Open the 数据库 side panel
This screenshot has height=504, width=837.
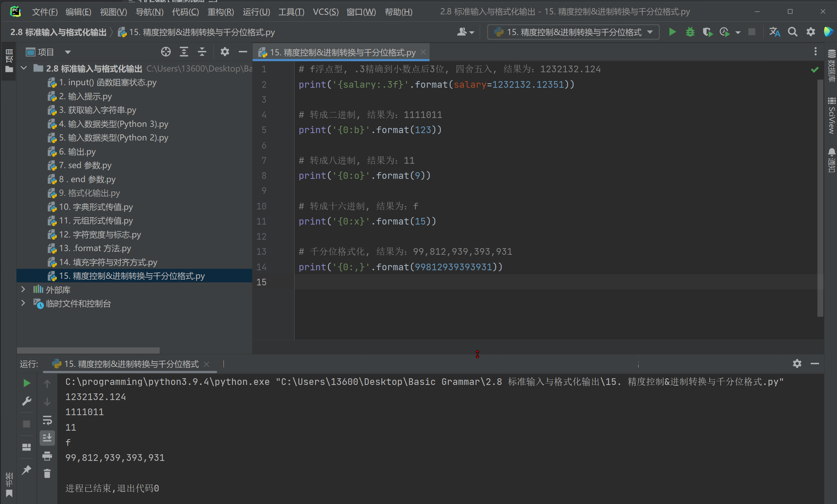point(831,65)
